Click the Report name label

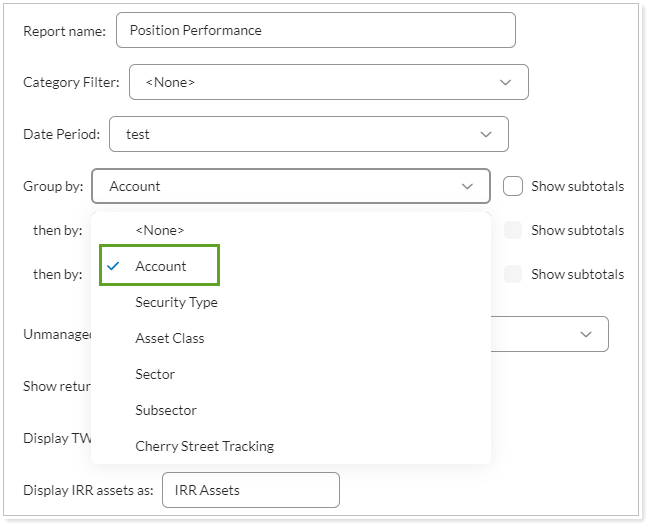(64, 30)
